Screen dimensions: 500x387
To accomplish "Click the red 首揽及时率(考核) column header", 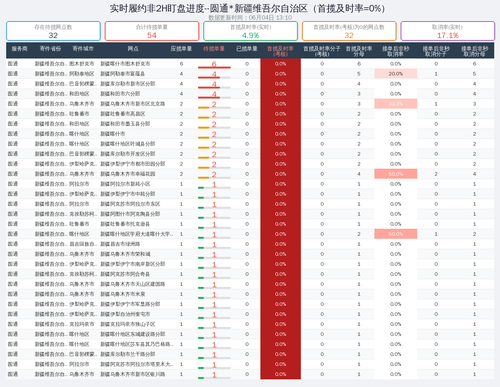I will (x=280, y=51).
